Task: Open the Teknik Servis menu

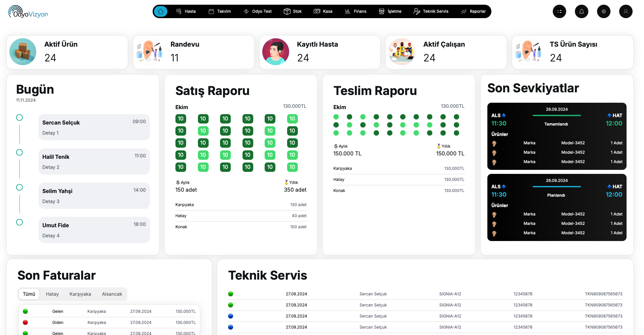Action: (431, 11)
